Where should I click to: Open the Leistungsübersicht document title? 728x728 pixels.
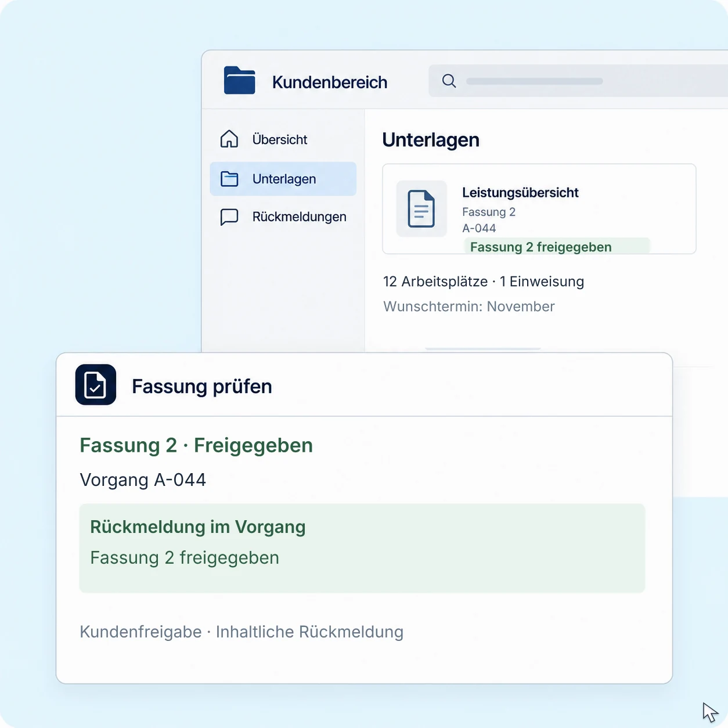(520, 193)
